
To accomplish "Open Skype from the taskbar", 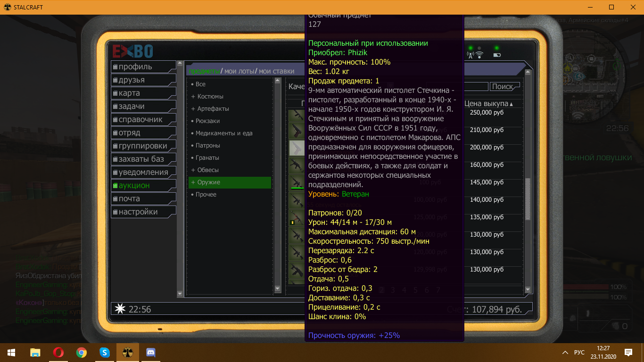I will [x=105, y=353].
